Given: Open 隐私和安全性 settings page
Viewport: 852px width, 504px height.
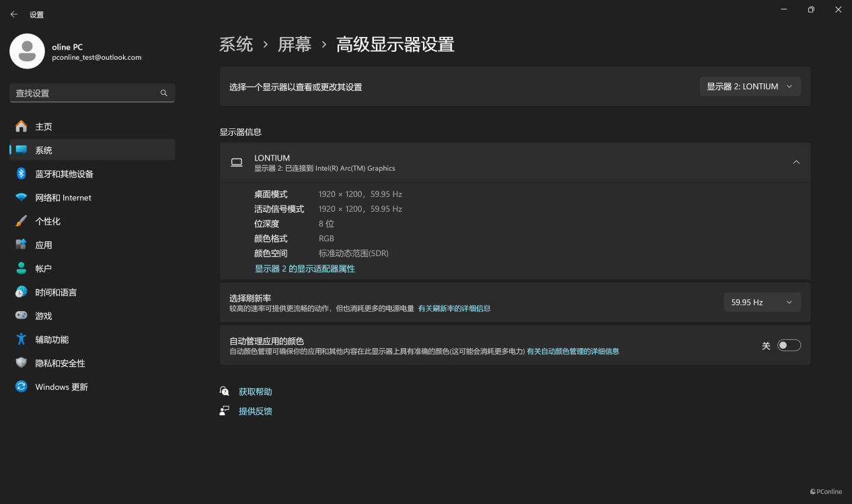Looking at the screenshot, I should click(60, 364).
